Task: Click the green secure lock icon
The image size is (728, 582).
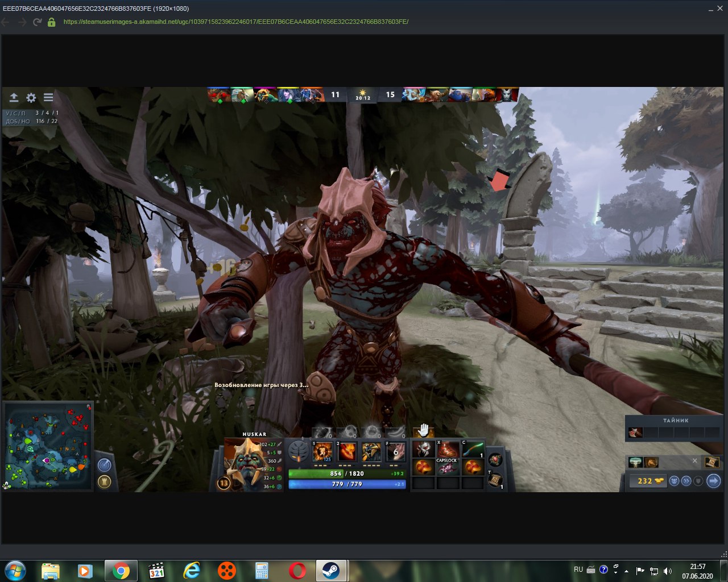Action: point(52,22)
